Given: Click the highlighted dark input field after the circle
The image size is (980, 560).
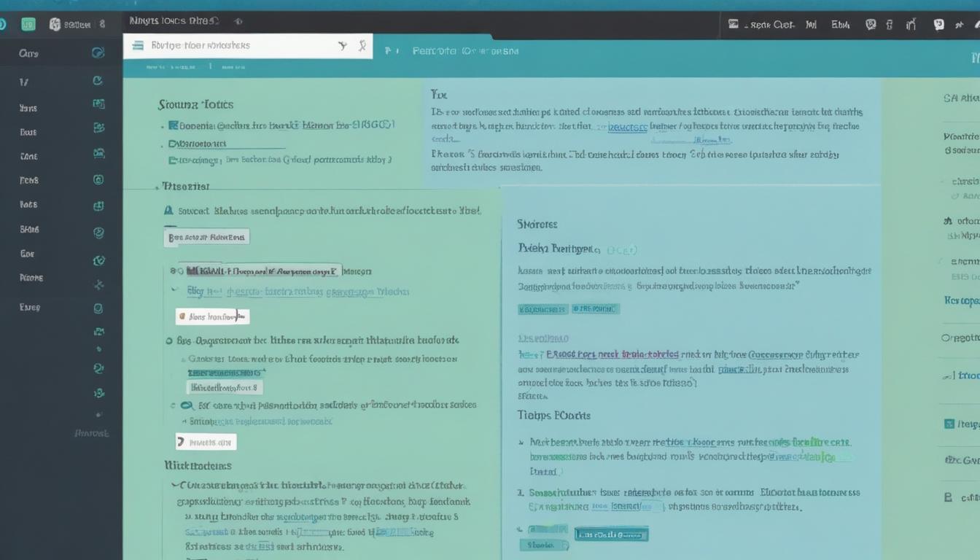Looking at the screenshot, I should click(264, 271).
